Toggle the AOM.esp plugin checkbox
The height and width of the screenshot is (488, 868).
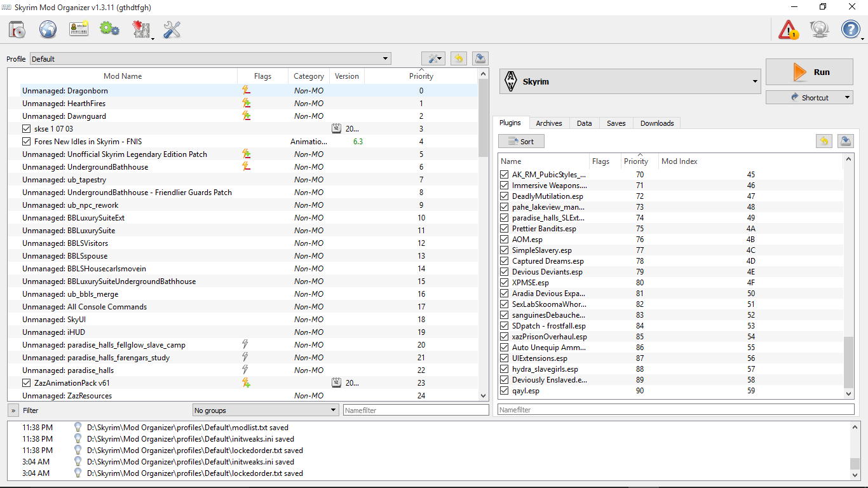click(504, 240)
